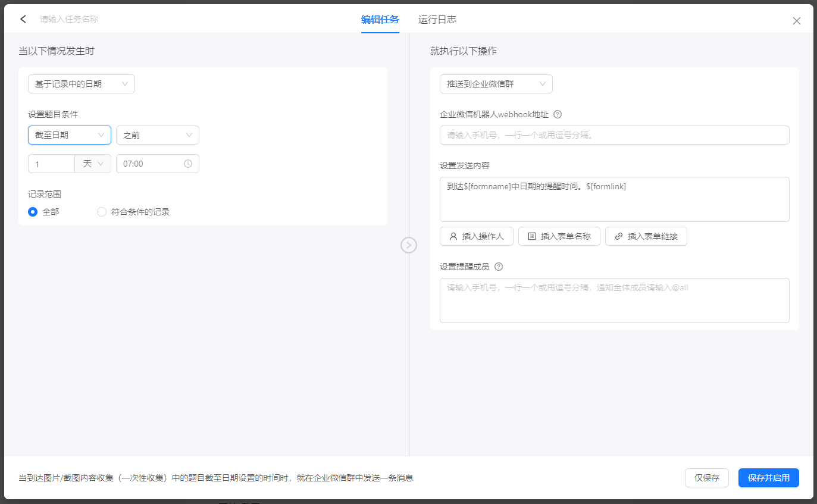Open the 基于记录中的日期 trigger dropdown
Viewport: 817px width, 504px height.
[x=82, y=84]
